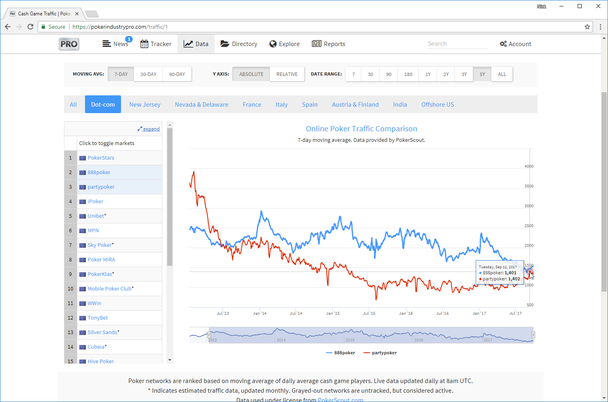
Task: Toggle Silver Sands market row
Action: pos(113,332)
